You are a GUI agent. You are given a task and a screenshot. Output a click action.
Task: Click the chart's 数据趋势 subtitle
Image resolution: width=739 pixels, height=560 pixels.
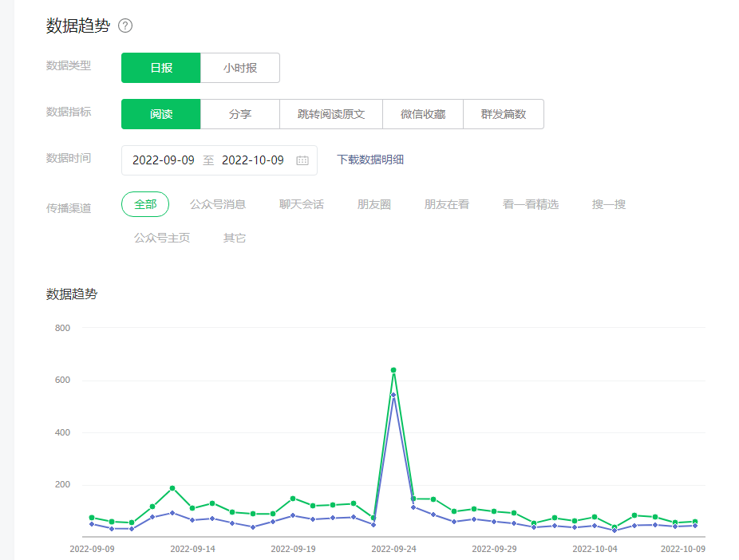point(72,294)
